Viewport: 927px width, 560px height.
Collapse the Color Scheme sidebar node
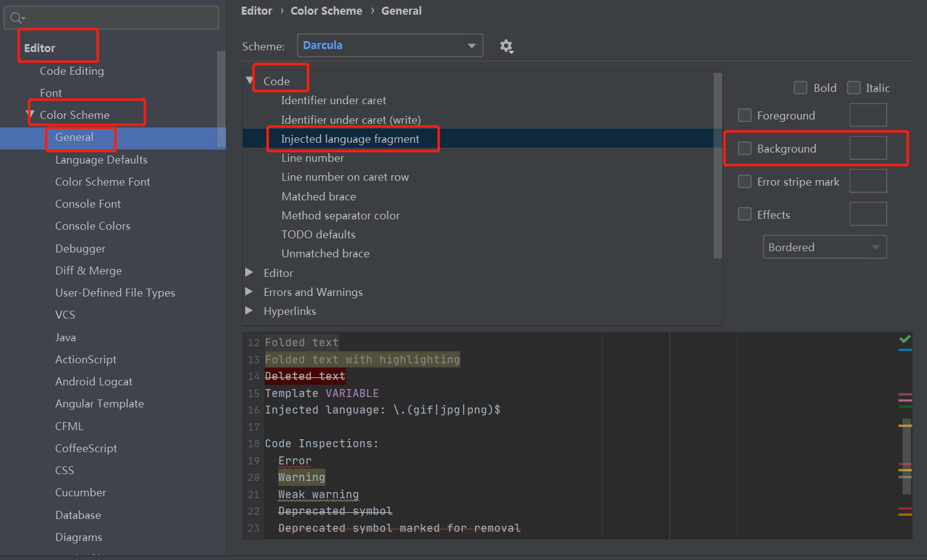[x=30, y=114]
